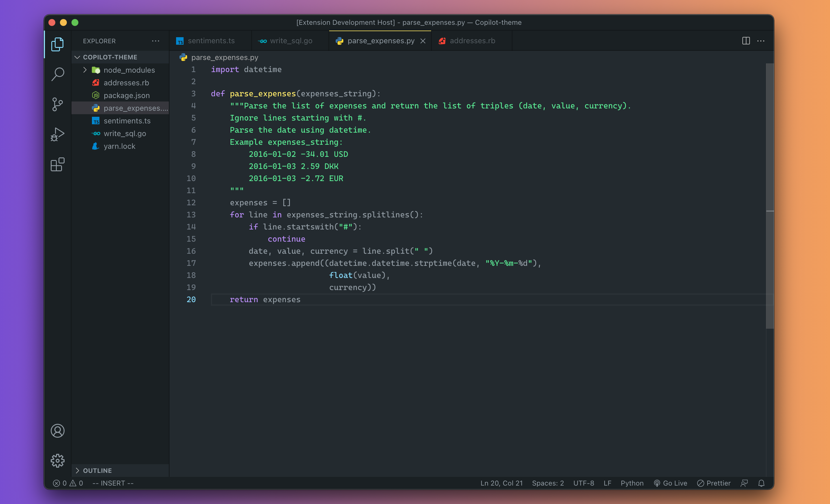Open the Accounts menu icon
Image resolution: width=830 pixels, height=504 pixels.
coord(58,430)
